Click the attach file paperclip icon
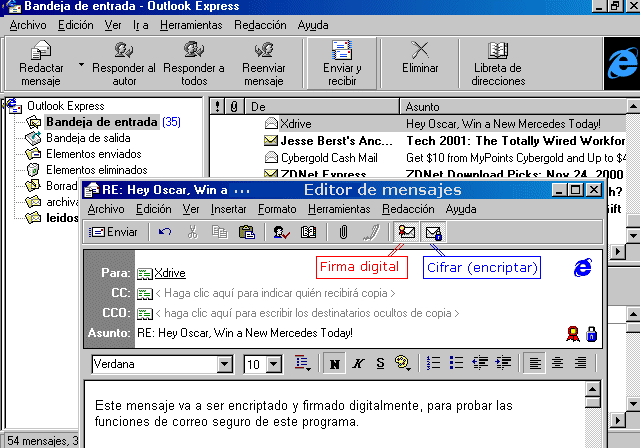The image size is (640, 448). (343, 232)
